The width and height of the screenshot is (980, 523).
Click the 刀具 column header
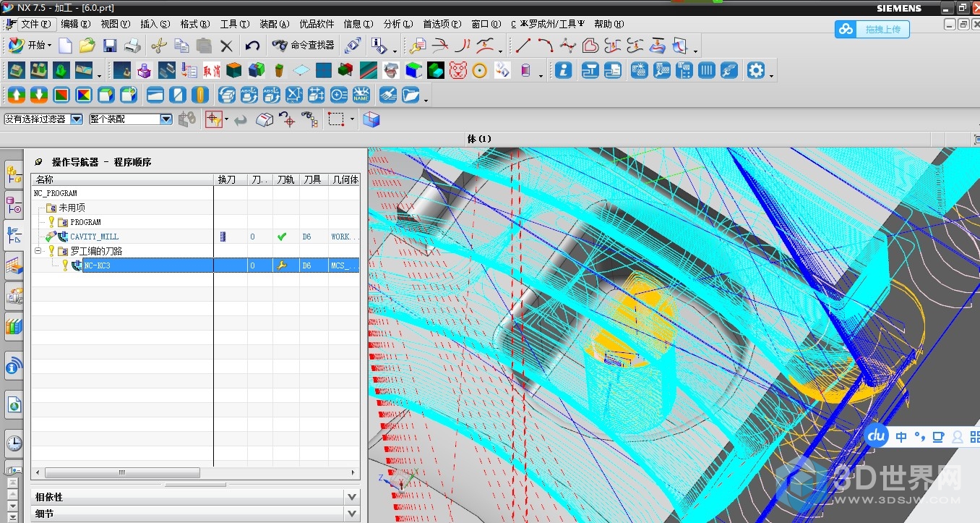(x=313, y=179)
